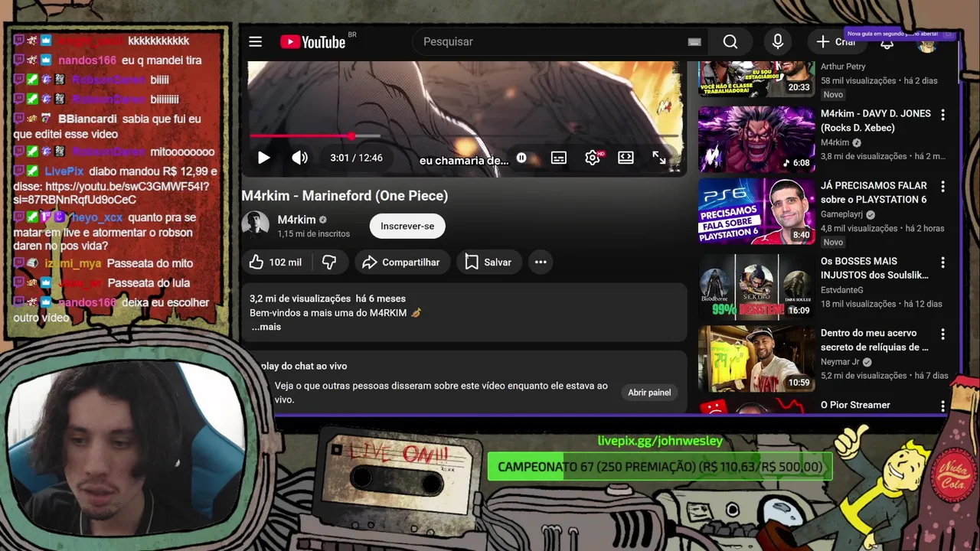Open 'JÁ PRECISAMOS FALAR sobre o PLAYSTATION 6' title

pyautogui.click(x=874, y=192)
